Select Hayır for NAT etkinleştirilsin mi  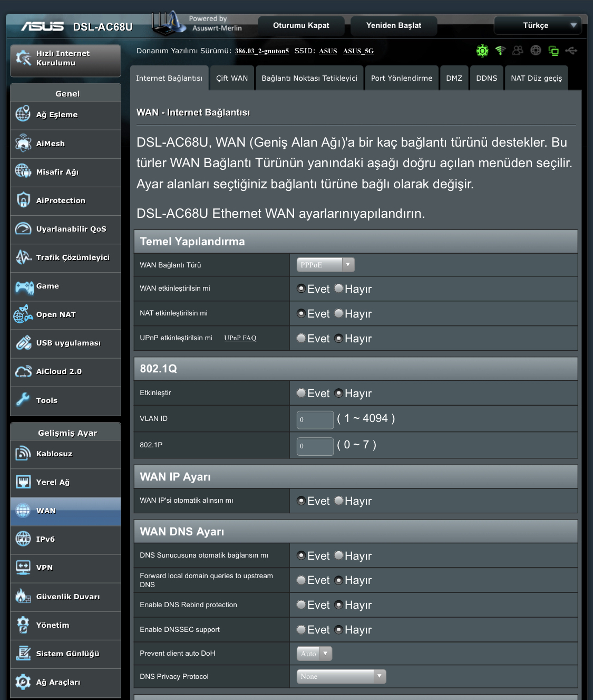(x=339, y=314)
